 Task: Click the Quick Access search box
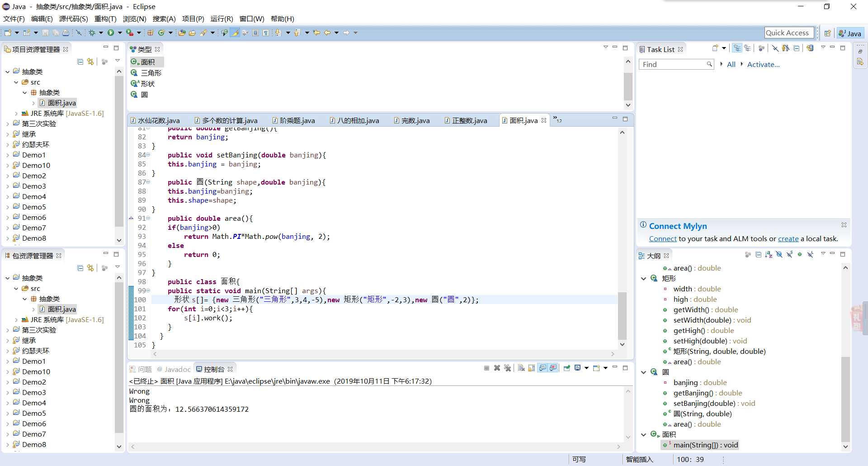tap(788, 33)
